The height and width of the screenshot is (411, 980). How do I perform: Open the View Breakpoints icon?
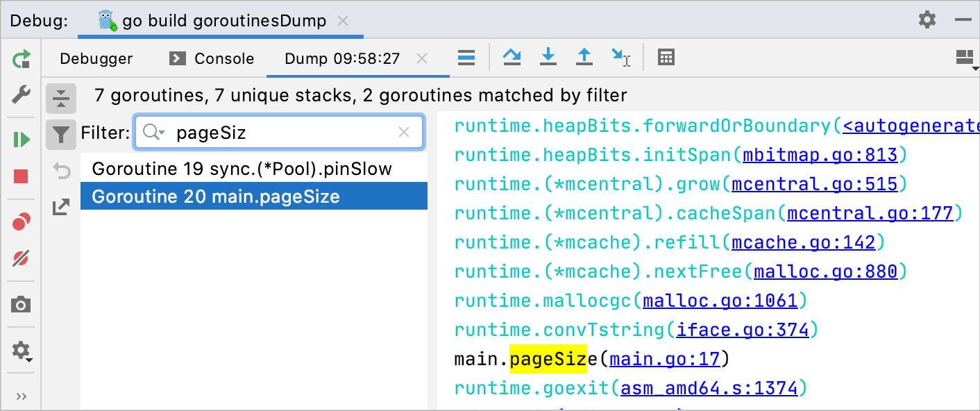coord(22,222)
